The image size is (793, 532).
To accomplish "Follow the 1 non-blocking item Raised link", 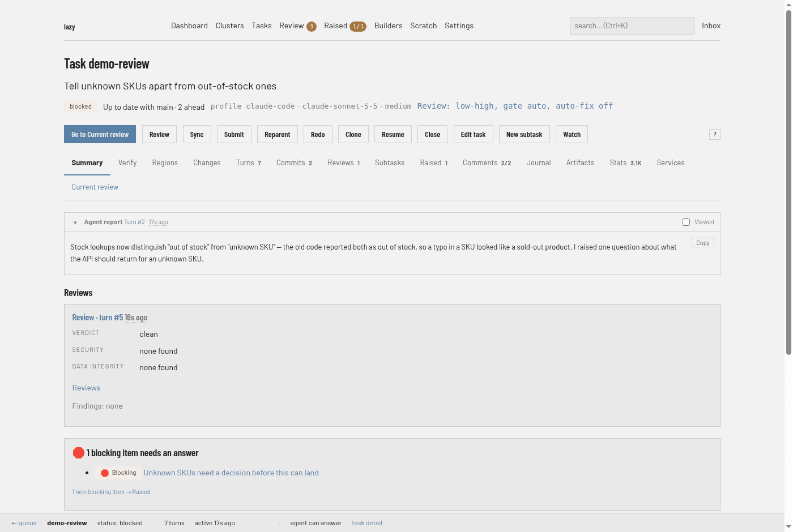I will [x=111, y=492].
